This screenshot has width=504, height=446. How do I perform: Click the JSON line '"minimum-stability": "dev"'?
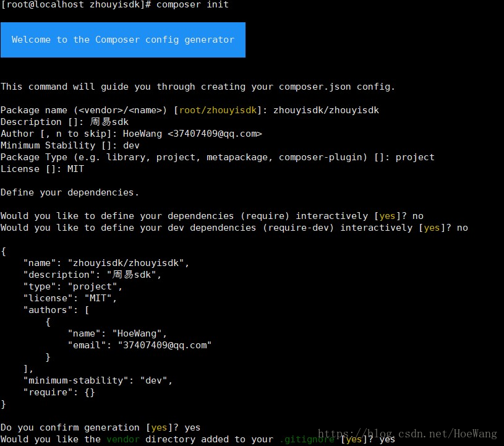98,380
